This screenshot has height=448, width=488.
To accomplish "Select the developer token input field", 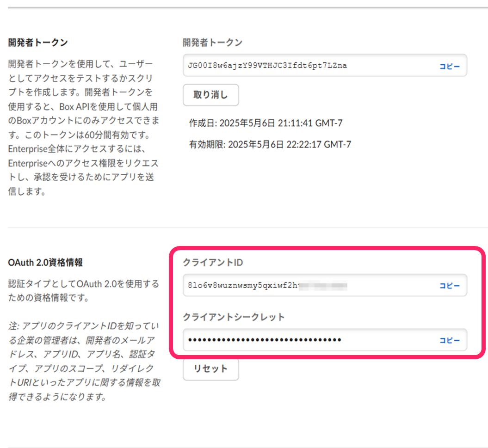I will click(x=325, y=65).
